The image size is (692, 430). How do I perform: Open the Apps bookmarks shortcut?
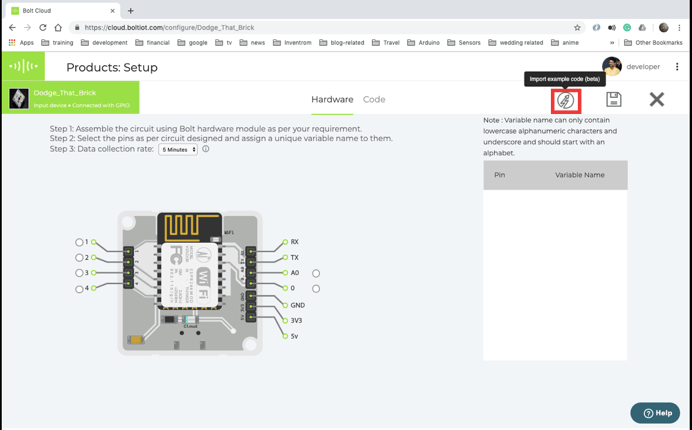click(21, 43)
